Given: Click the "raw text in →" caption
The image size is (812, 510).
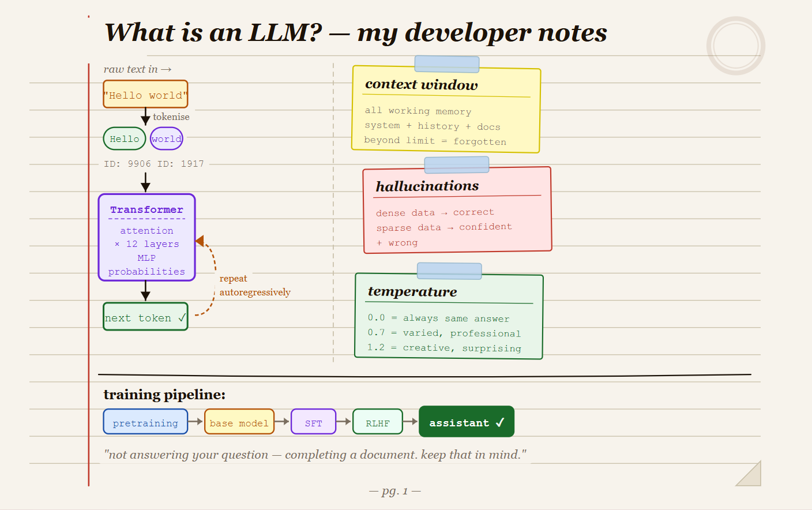Looking at the screenshot, I should click(137, 69).
